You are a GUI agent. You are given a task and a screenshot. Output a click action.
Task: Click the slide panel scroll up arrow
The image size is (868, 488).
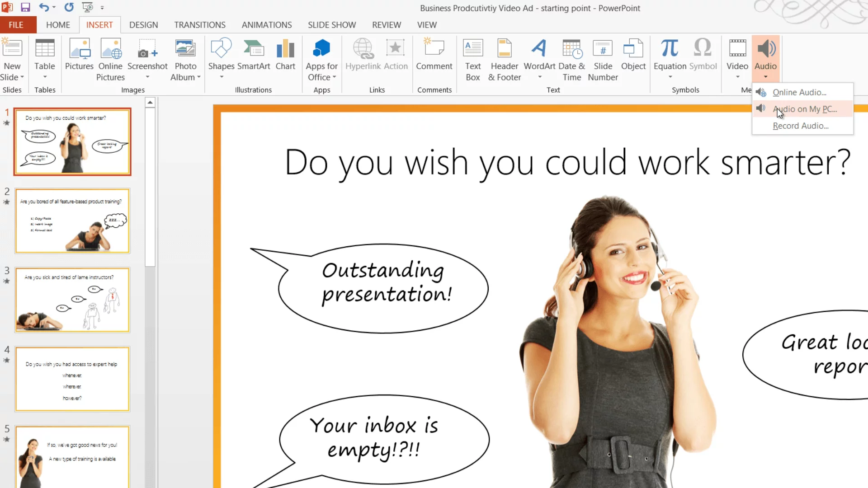[150, 103]
